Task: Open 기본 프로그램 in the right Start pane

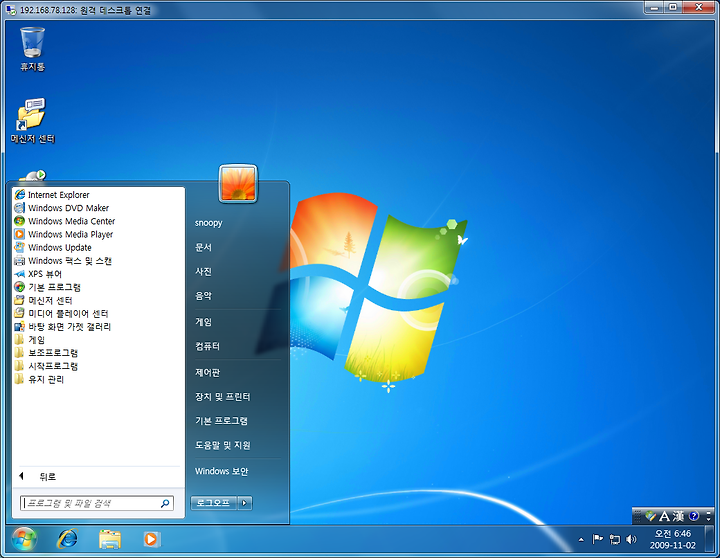Action: click(221, 421)
